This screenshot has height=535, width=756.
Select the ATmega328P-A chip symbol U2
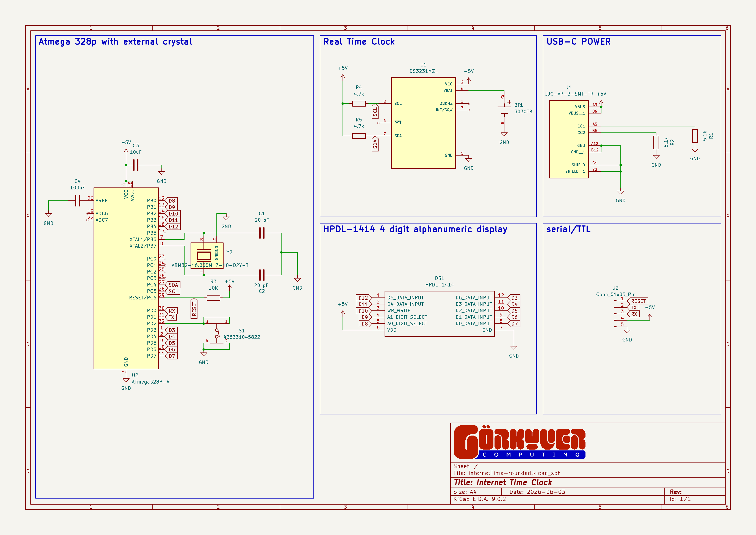[126, 278]
